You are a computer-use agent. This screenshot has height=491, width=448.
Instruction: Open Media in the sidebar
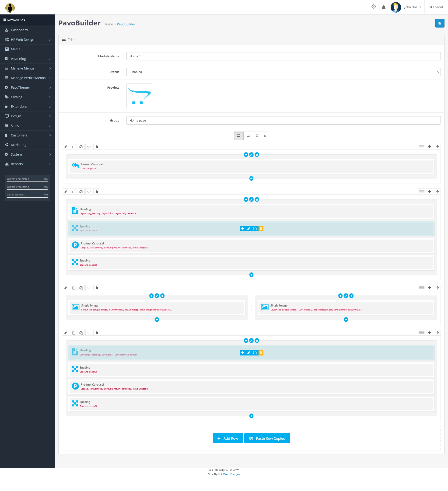pos(16,49)
